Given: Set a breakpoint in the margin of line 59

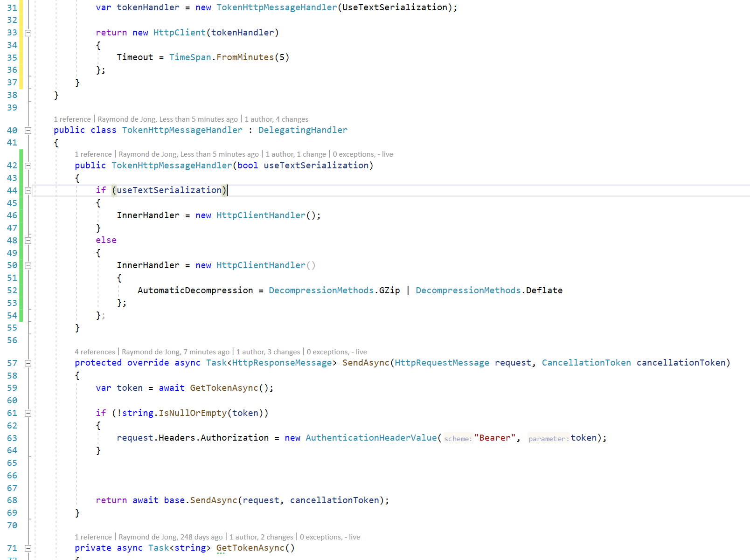Looking at the screenshot, I should click(x=4, y=387).
